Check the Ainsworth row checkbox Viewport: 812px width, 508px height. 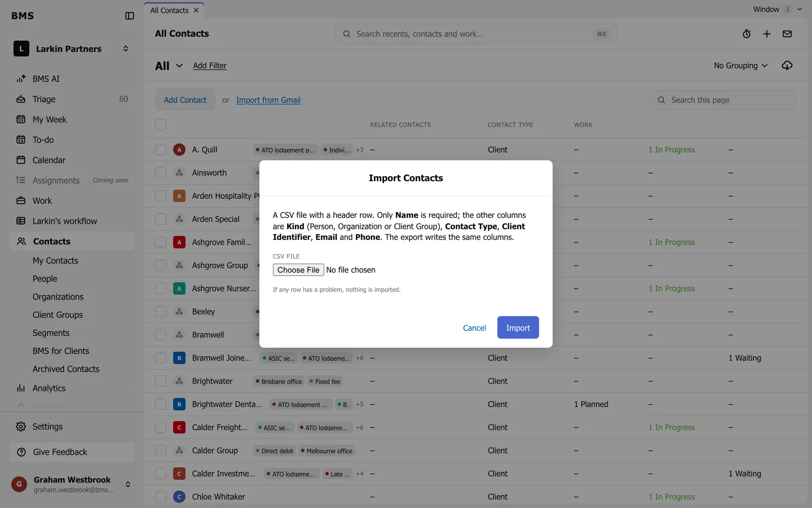pyautogui.click(x=161, y=173)
